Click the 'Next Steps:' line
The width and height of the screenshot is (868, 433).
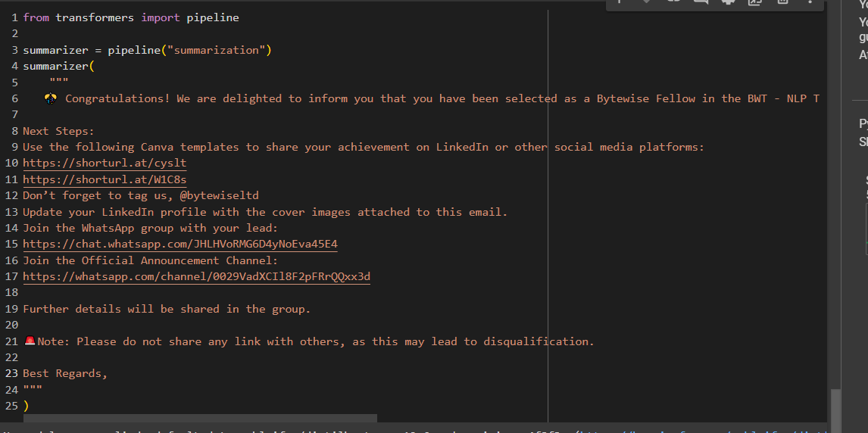coord(58,131)
